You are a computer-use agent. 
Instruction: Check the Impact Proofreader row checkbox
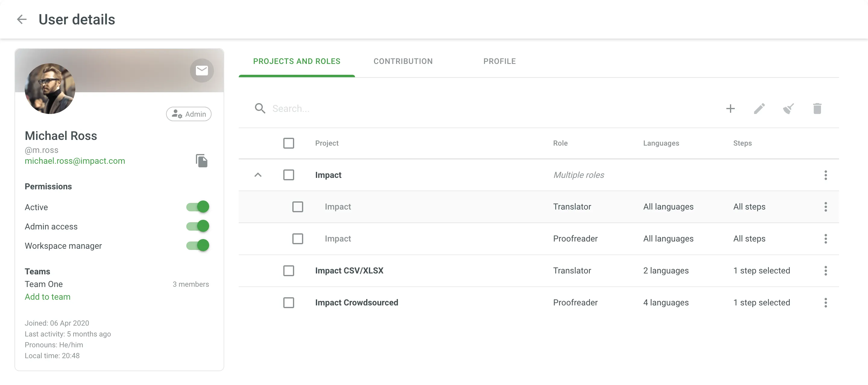click(297, 239)
